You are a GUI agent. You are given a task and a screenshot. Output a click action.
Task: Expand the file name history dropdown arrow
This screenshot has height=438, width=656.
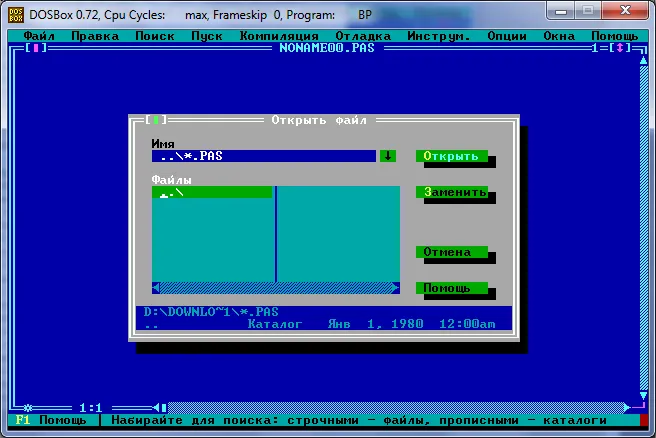(x=388, y=156)
